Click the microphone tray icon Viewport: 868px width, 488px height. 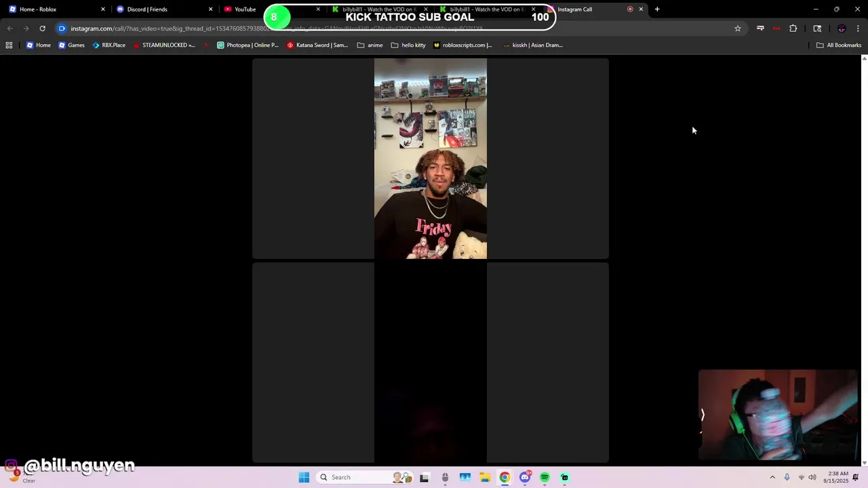pos(787,477)
